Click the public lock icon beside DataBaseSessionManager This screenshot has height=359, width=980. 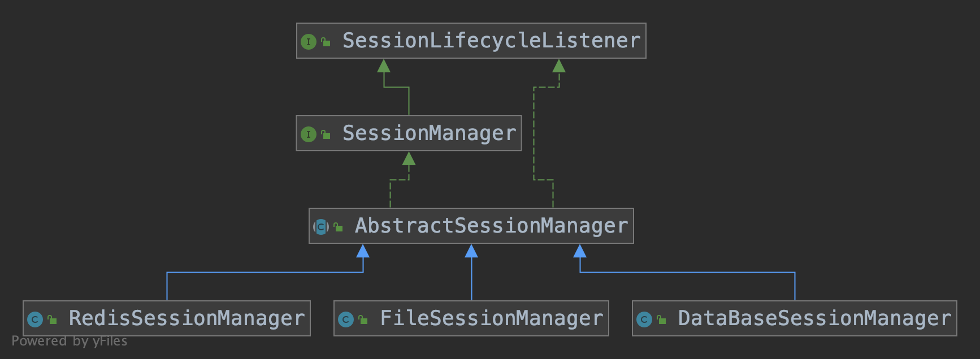[x=661, y=319]
